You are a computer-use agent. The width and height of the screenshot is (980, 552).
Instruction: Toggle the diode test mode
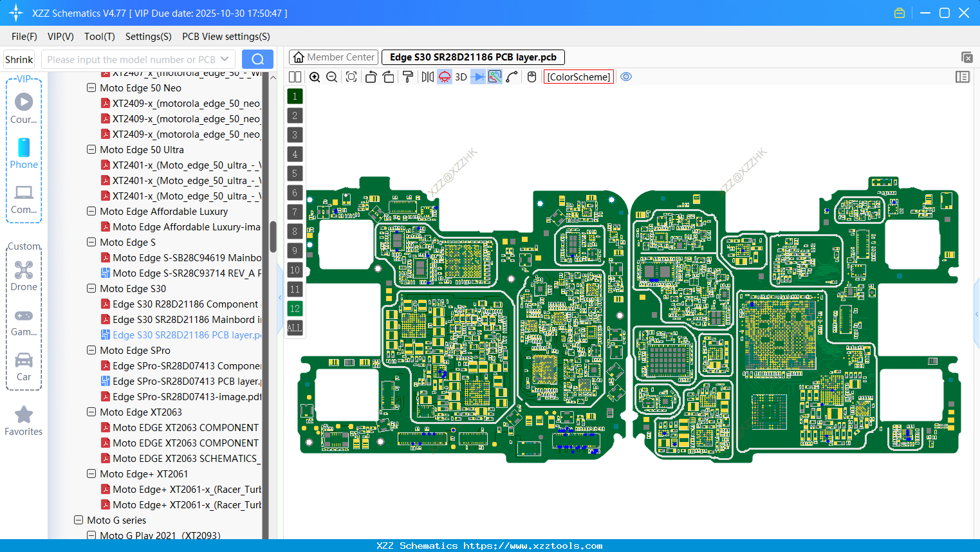point(477,77)
